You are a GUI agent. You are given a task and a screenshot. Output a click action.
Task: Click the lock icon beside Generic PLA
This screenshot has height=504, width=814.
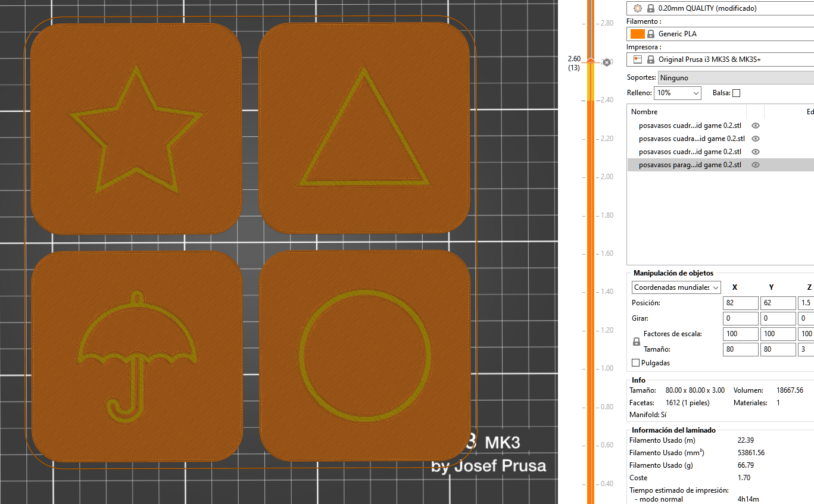(x=651, y=34)
